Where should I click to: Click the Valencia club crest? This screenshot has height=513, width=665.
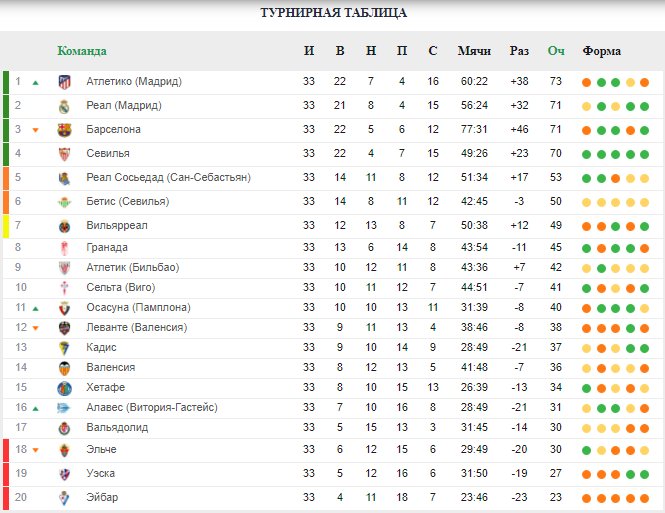pyautogui.click(x=64, y=368)
